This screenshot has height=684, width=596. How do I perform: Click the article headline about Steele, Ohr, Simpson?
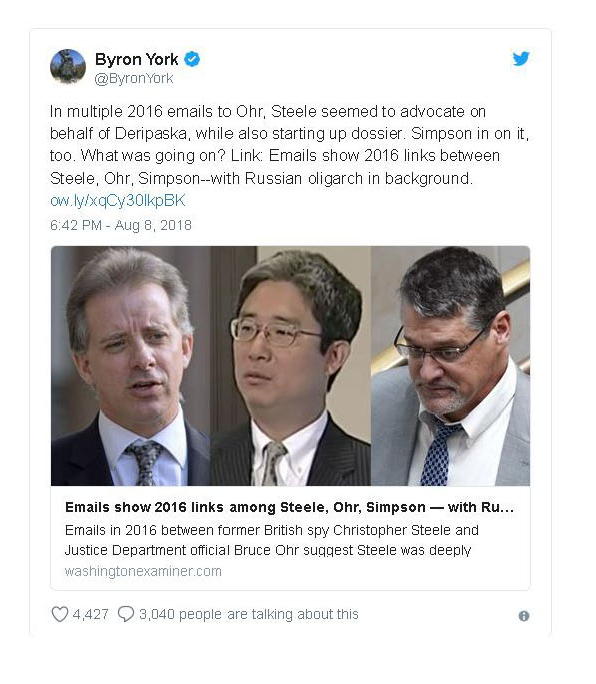click(289, 507)
